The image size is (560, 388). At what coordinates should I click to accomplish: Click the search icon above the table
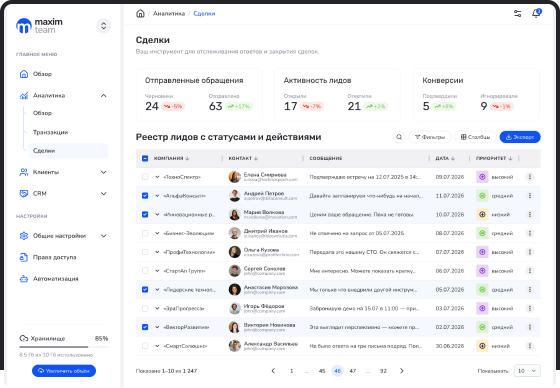tap(399, 137)
